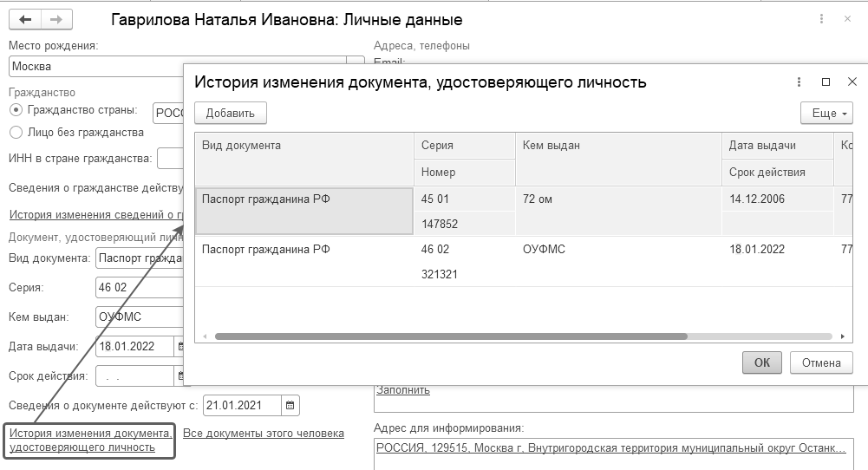
Task: Open История изменения документа link
Action: (x=90, y=440)
